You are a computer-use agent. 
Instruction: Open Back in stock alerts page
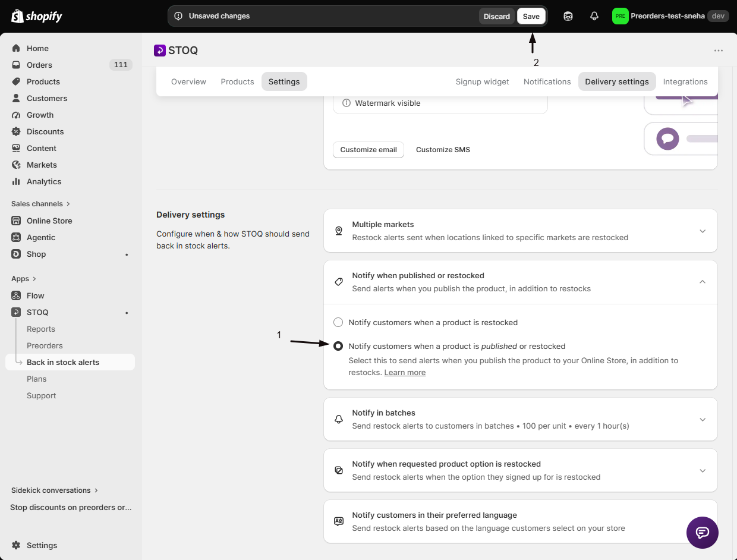click(x=70, y=362)
